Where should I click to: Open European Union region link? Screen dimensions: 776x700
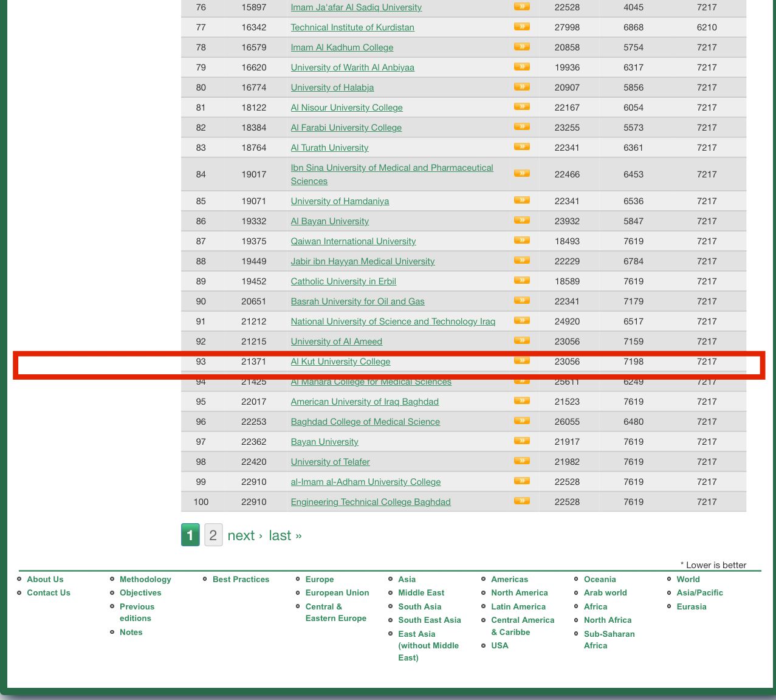click(x=337, y=592)
